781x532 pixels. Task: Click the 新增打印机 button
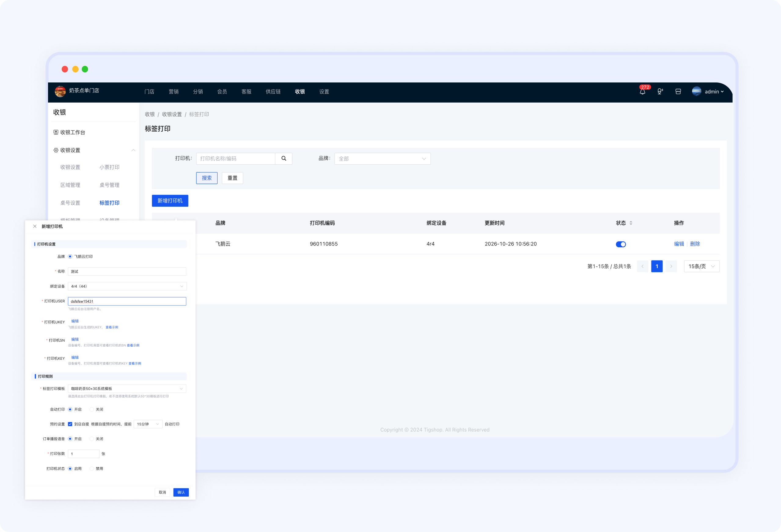(170, 201)
